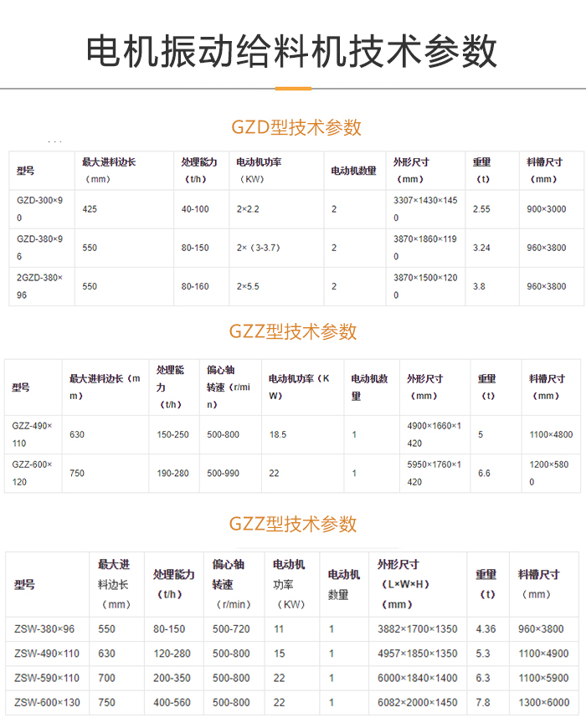Click the 2GZD-380×96 model cell
586x728 pixels.
(39, 286)
